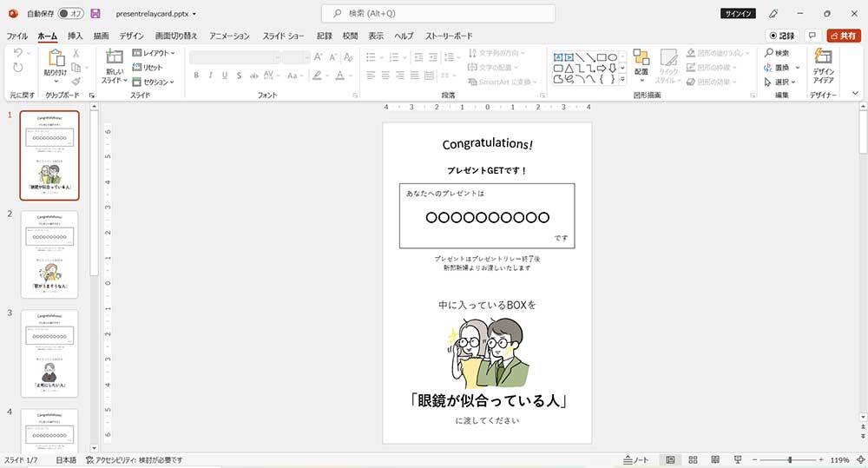The height and width of the screenshot is (468, 868).
Task: Click the Cut scissors icon
Action: point(76,53)
